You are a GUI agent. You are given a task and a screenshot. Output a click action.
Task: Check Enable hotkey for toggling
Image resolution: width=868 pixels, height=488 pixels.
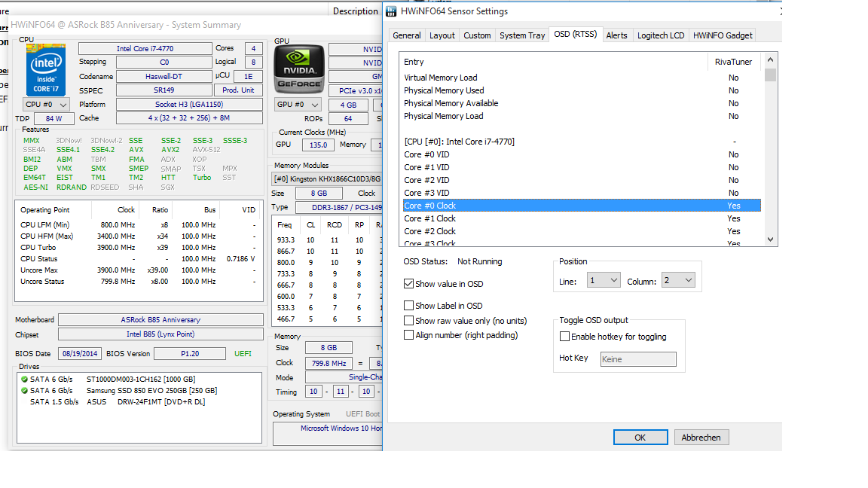(x=564, y=337)
